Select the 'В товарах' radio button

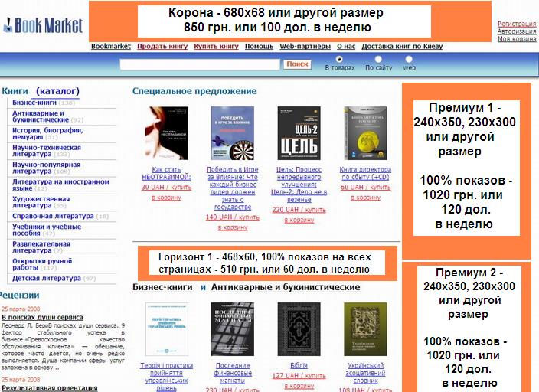coord(339,59)
